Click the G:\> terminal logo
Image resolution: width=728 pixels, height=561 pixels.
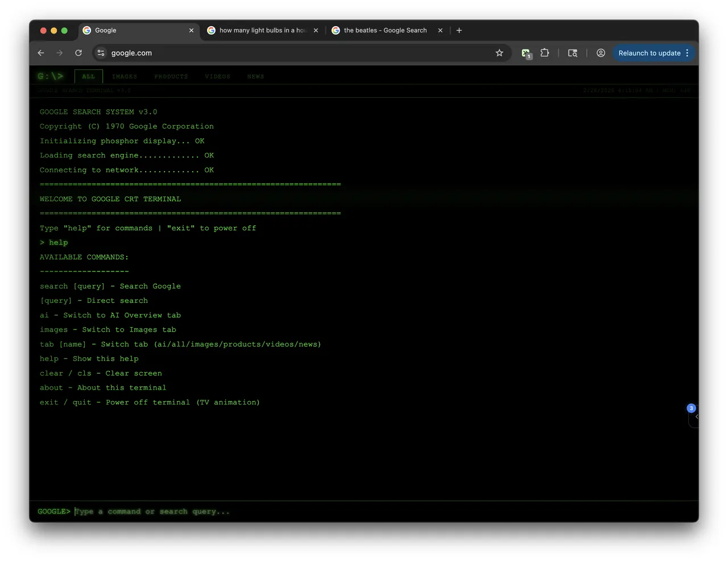click(x=51, y=76)
